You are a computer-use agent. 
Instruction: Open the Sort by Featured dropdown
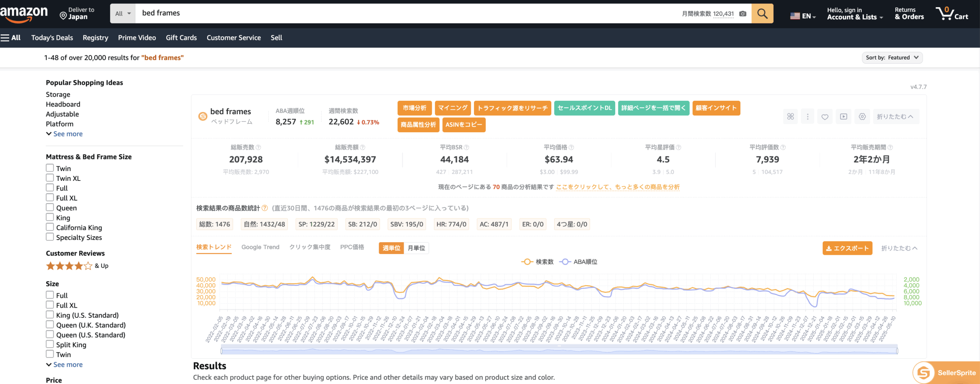pyautogui.click(x=892, y=57)
